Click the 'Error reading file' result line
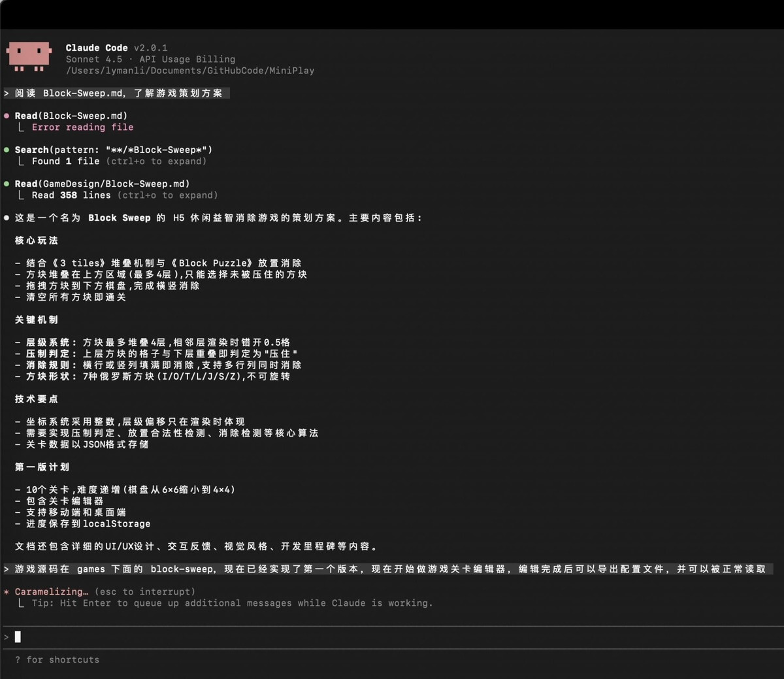 82,127
